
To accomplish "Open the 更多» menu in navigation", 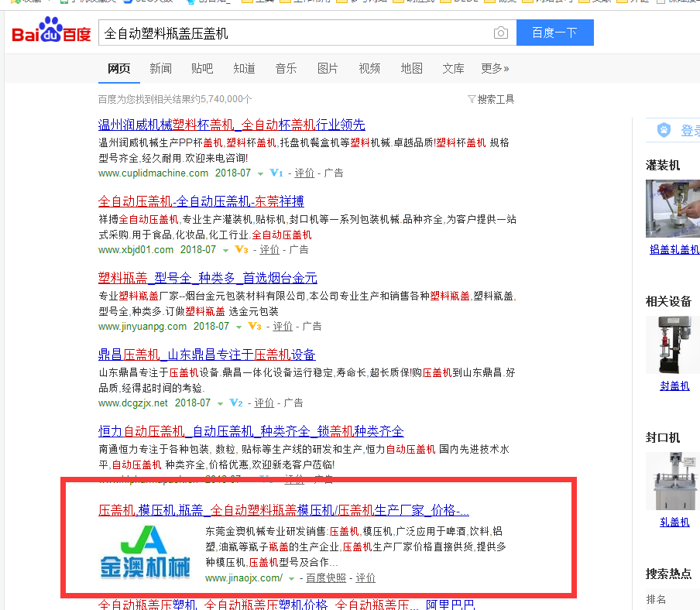I will 495,69.
